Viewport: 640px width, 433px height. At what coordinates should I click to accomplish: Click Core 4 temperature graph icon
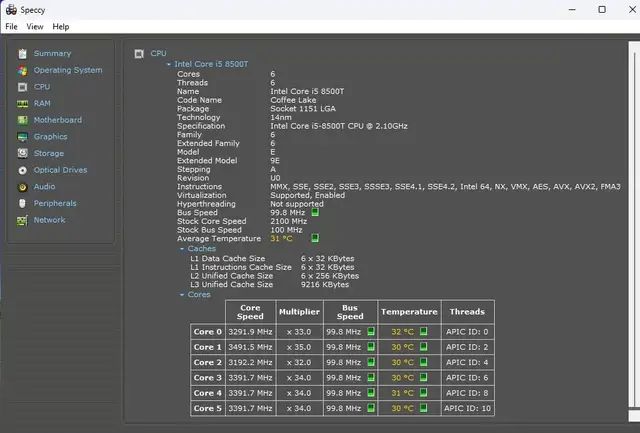[424, 393]
